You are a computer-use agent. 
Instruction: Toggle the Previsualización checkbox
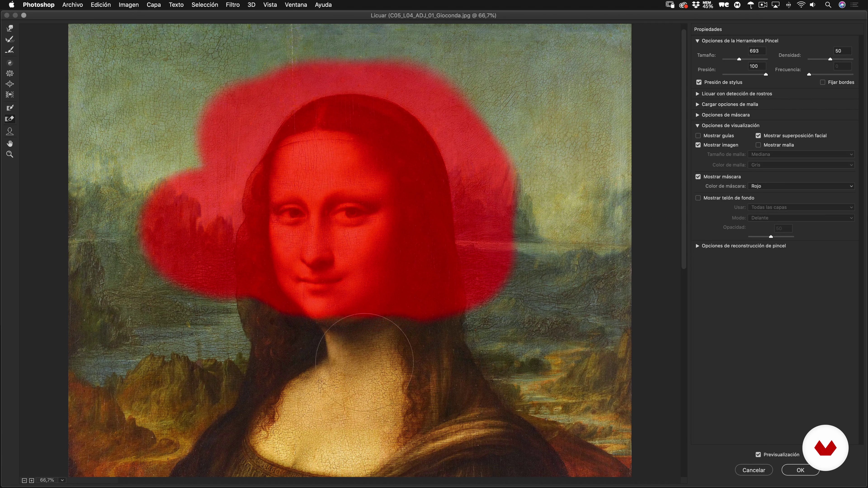pyautogui.click(x=758, y=455)
